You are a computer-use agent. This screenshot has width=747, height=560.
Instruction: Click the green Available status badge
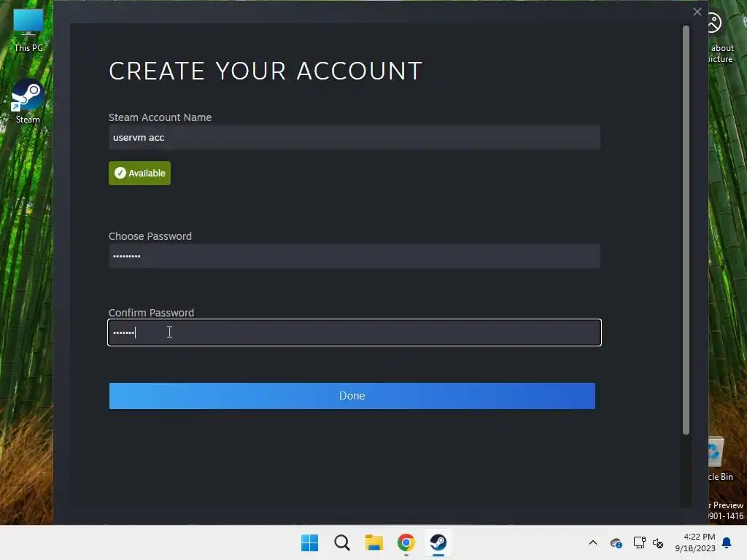coord(139,174)
